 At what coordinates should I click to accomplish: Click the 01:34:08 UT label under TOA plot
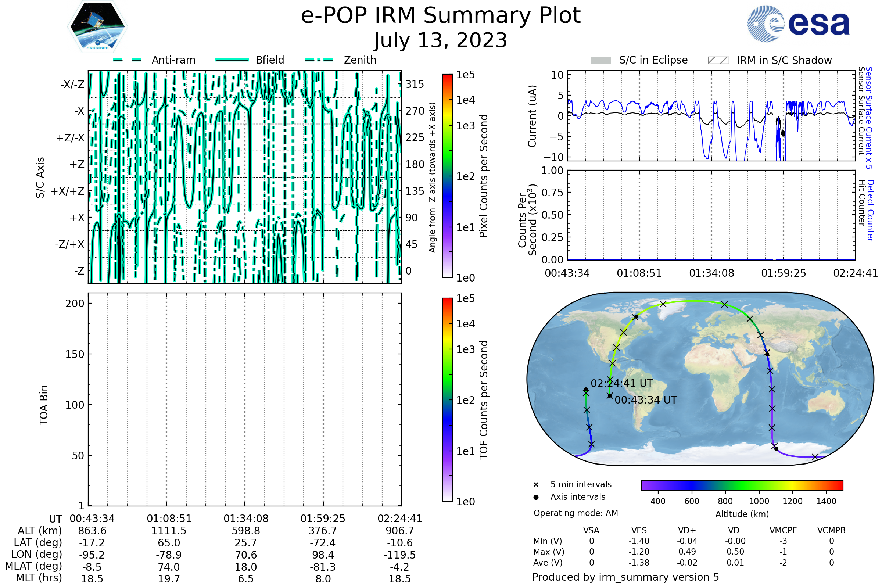246,519
